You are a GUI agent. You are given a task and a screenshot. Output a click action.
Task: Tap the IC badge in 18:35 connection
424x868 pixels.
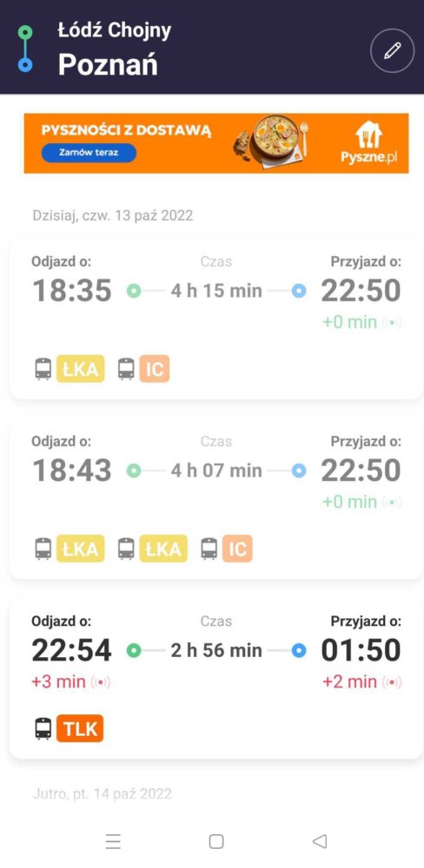[155, 369]
